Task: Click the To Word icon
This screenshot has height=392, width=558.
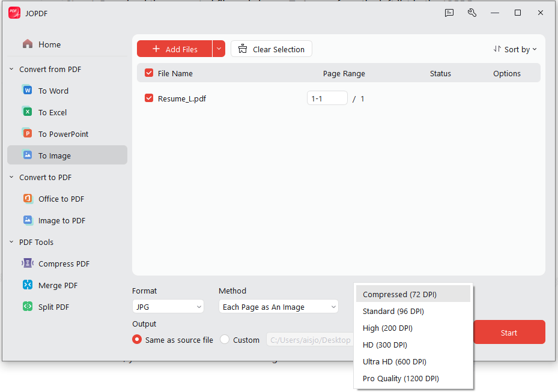Action: pyautogui.click(x=28, y=91)
